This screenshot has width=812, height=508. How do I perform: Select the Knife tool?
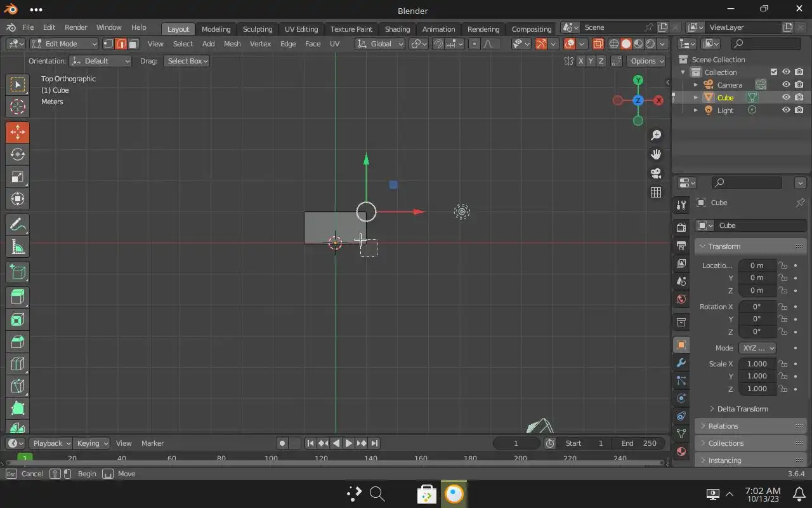[x=18, y=386]
